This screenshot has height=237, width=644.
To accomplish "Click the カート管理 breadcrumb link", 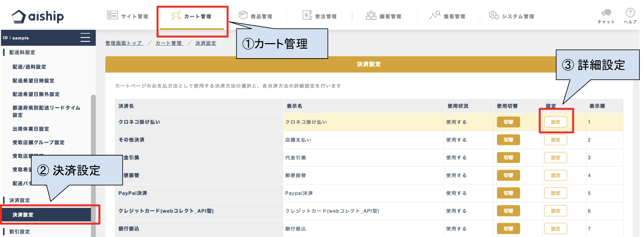I will click(169, 43).
